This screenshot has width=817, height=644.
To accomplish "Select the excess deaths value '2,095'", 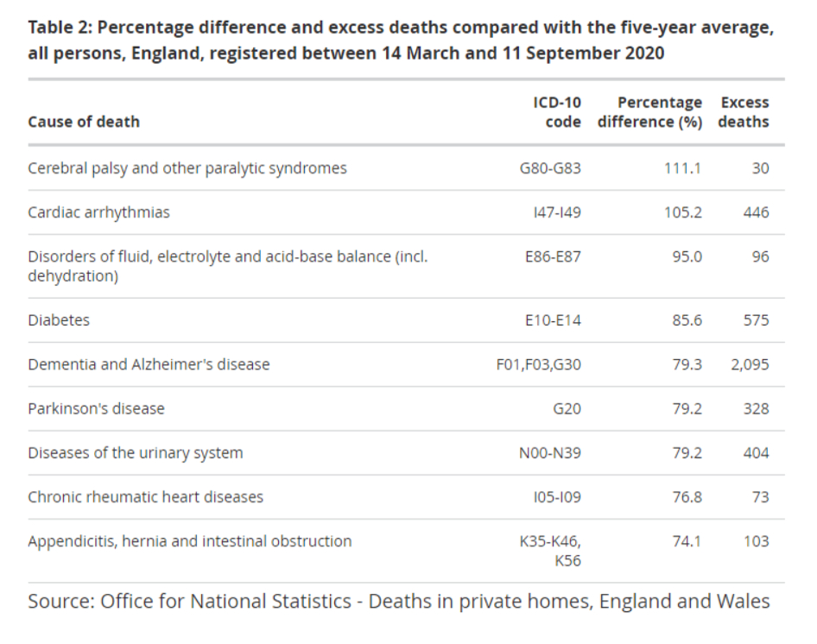I will point(749,364).
